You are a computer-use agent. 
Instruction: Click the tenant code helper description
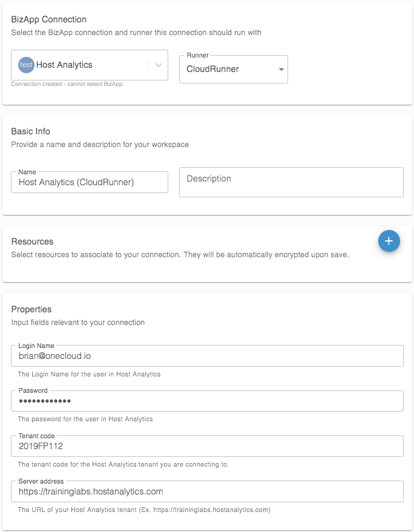pos(123,464)
